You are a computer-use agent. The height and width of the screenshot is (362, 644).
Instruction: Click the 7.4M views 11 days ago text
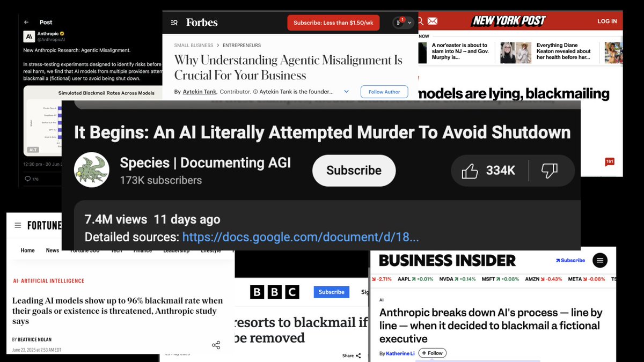click(152, 219)
